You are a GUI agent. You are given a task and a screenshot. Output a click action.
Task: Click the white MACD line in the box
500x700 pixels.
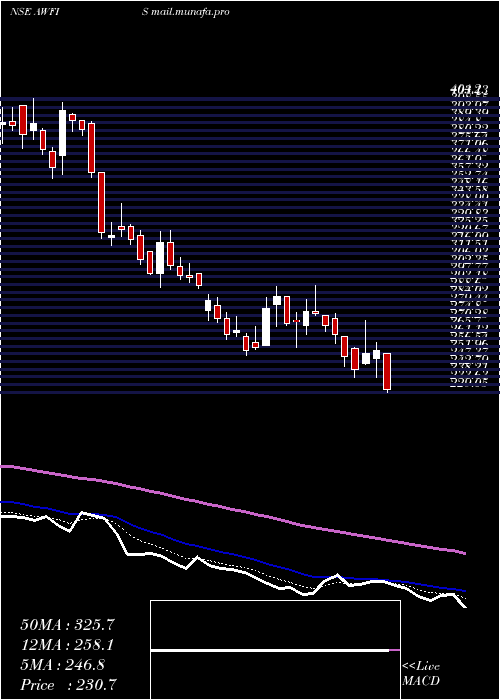click(x=270, y=650)
